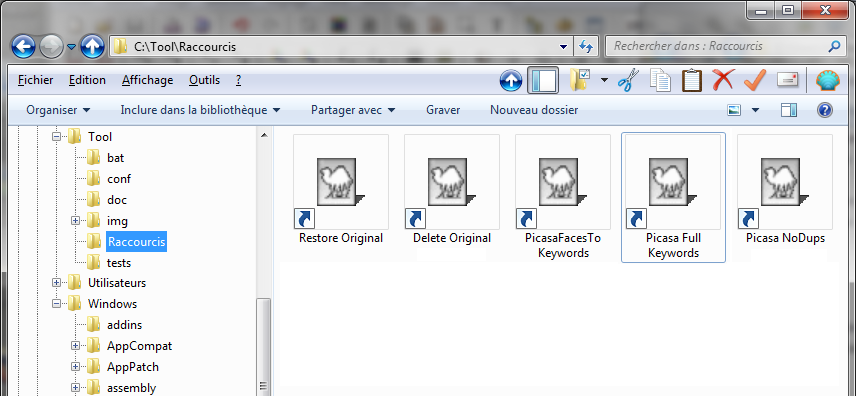Screen dimensions: 856x396
Task: Open the Edition menu
Action: (87, 80)
